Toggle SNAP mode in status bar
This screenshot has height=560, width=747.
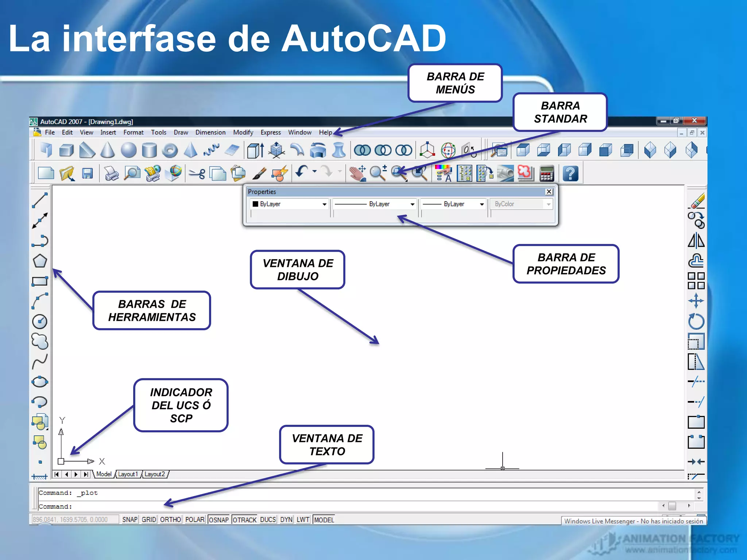(x=130, y=520)
